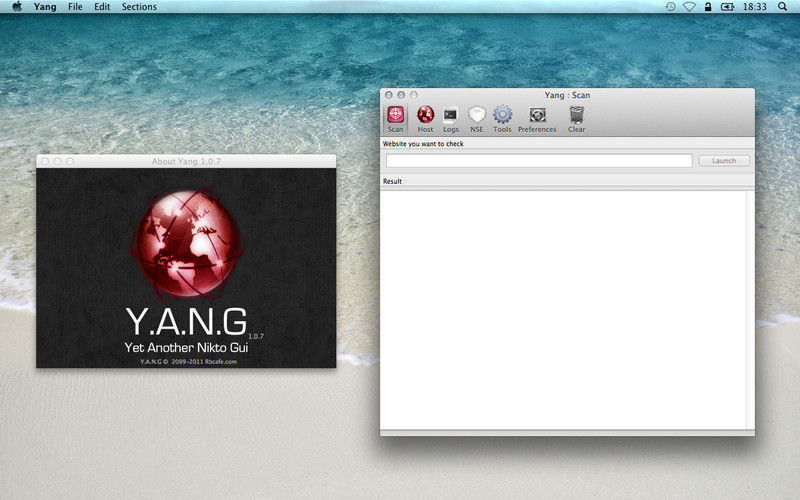Click the Wi-Fi status icon
The image size is (800, 500).
click(689, 7)
